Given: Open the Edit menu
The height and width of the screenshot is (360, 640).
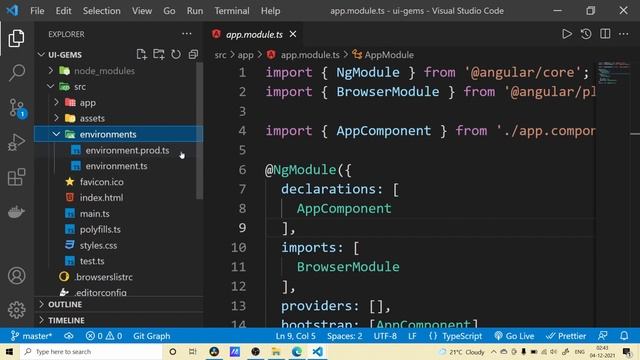Looking at the screenshot, I should [63, 11].
